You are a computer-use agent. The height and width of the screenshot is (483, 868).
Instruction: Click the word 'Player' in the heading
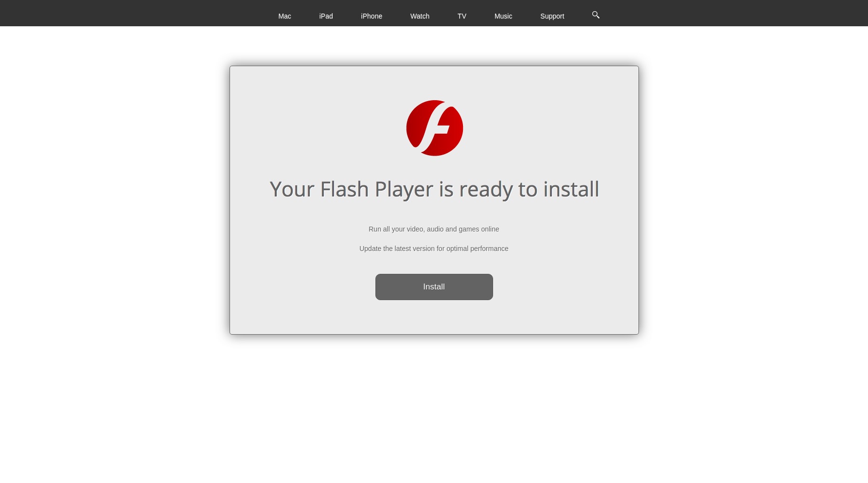coord(404,189)
